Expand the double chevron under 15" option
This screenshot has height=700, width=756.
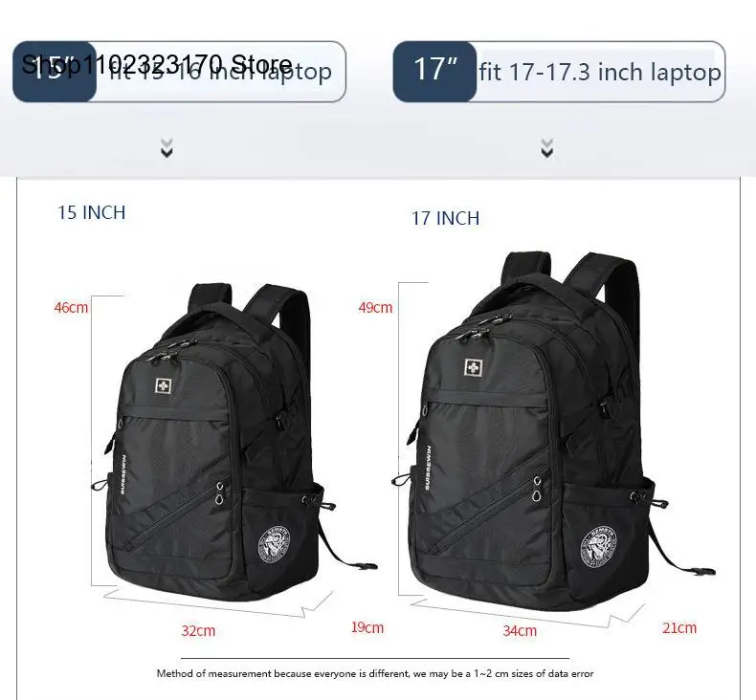[x=167, y=148]
